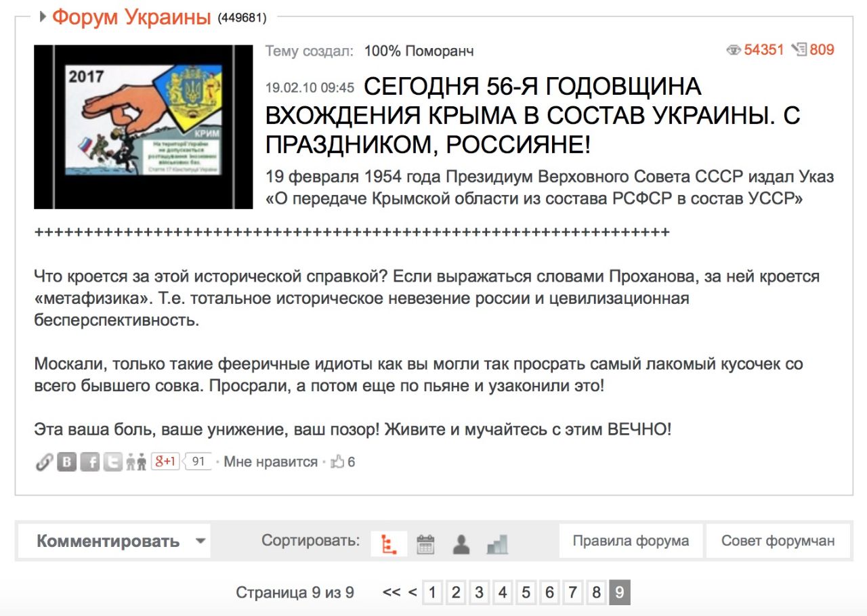Sort comments by date calendar icon
This screenshot has height=616, width=867.
pyautogui.click(x=425, y=544)
